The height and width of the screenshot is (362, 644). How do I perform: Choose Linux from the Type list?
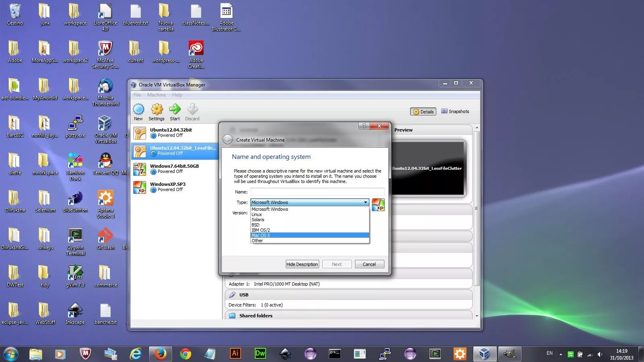(x=310, y=214)
